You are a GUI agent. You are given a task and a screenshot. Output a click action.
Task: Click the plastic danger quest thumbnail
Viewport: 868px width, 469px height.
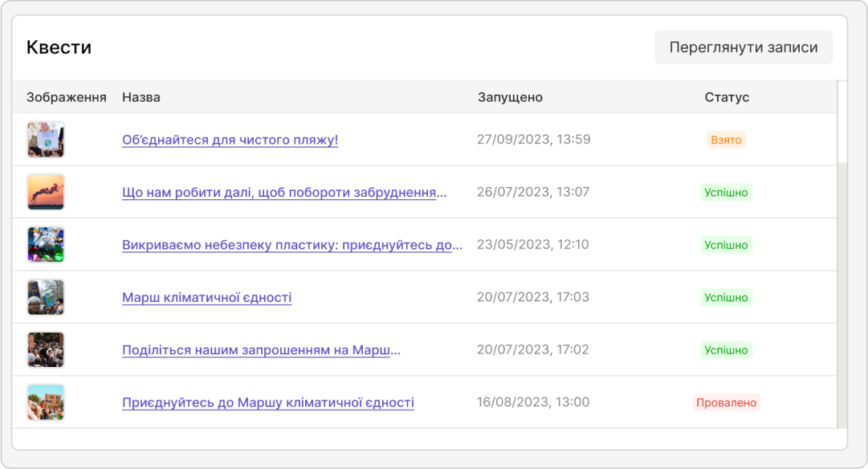[x=45, y=245]
